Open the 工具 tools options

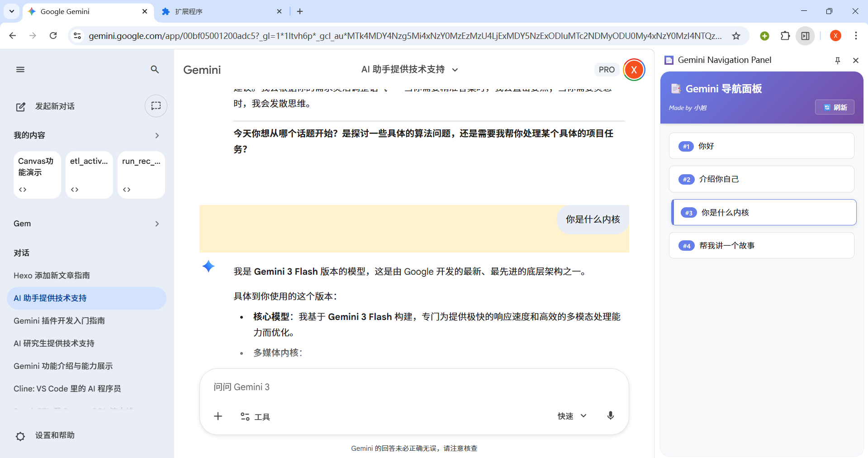point(255,417)
